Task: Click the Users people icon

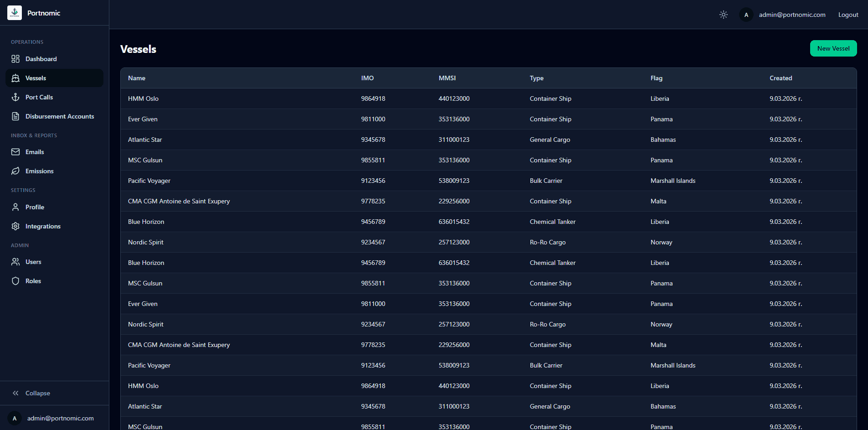Action: (x=15, y=262)
